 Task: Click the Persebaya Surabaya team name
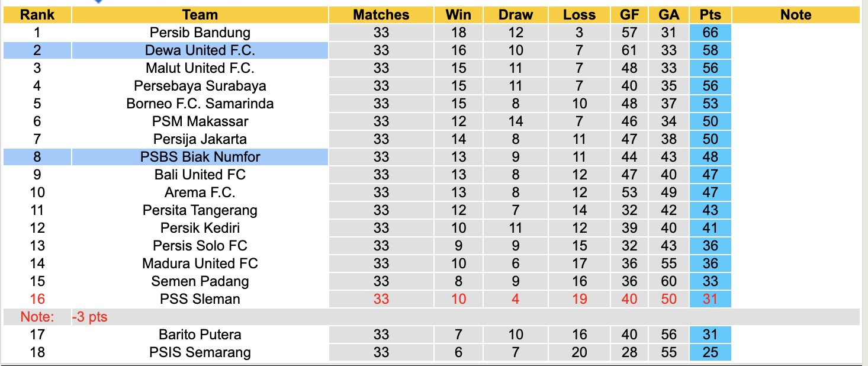tap(200, 86)
